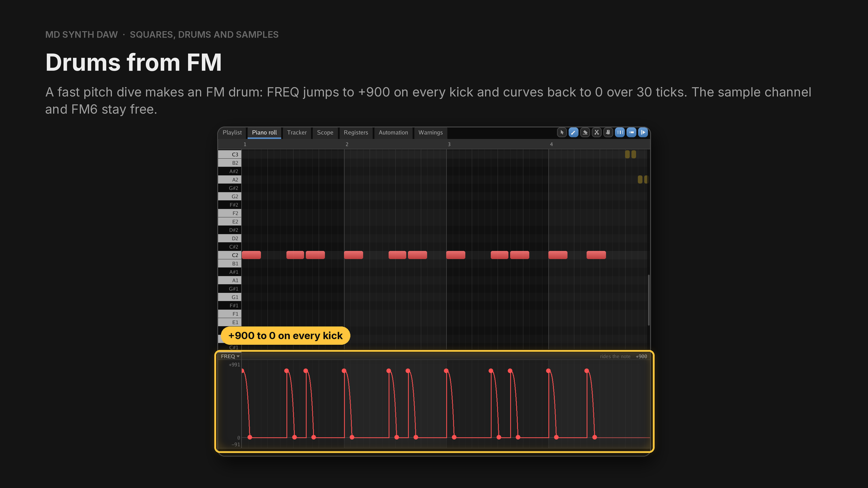Pick the hand pan tool
Viewport: 868px width, 488px height.
tap(608, 132)
